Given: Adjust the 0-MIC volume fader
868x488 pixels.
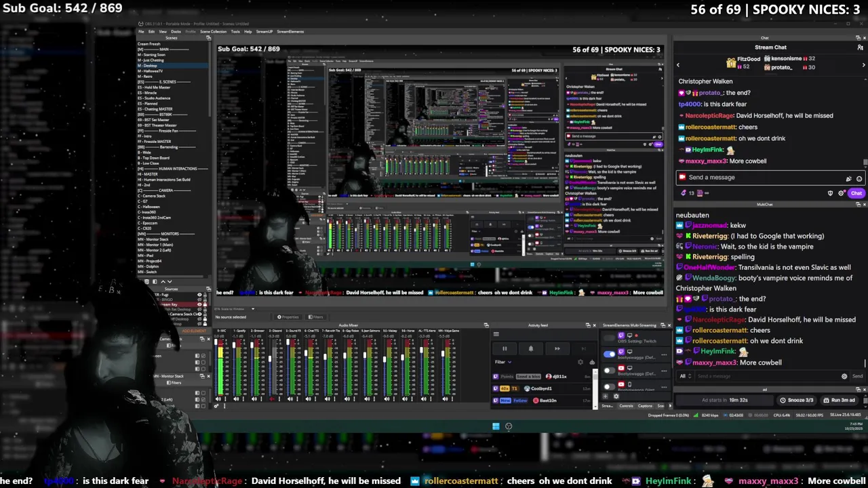Looking at the screenshot, I should (x=216, y=342).
